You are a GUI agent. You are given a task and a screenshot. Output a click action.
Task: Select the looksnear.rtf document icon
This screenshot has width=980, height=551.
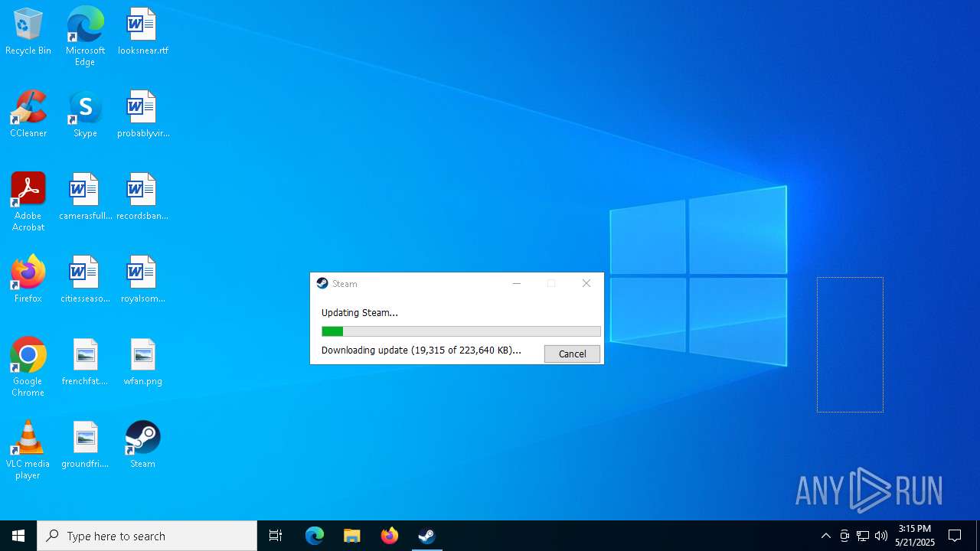[142, 32]
